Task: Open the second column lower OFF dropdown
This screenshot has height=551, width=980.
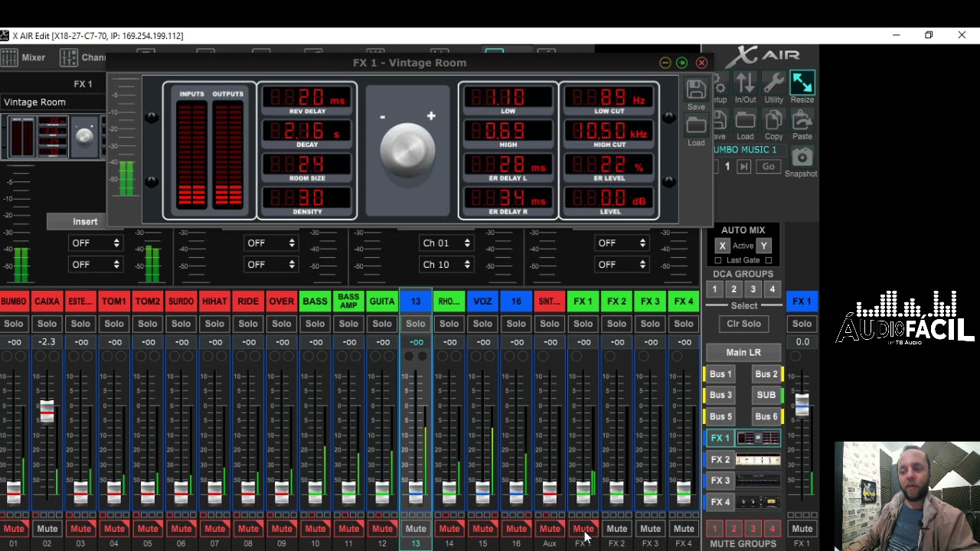Action: click(x=270, y=264)
